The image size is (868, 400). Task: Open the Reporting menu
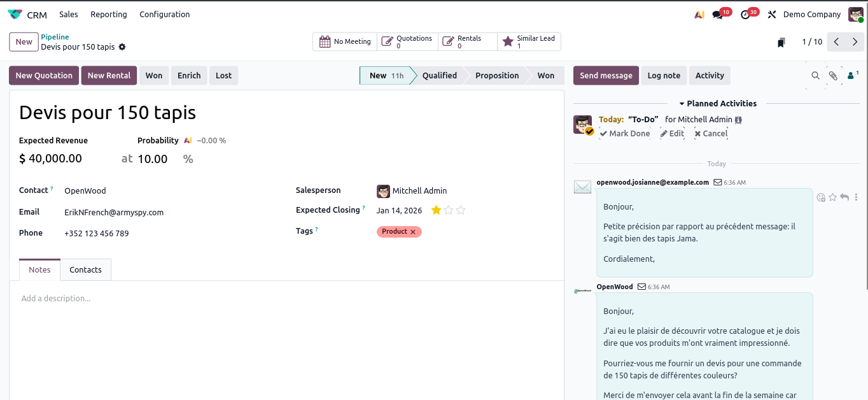[x=108, y=15]
